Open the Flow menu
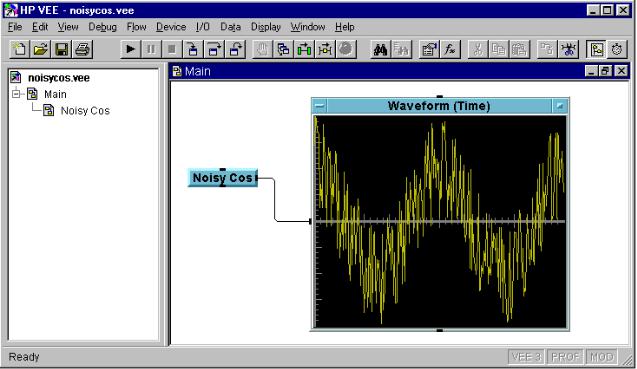Viewport: 637px width, 369px height. click(x=136, y=27)
